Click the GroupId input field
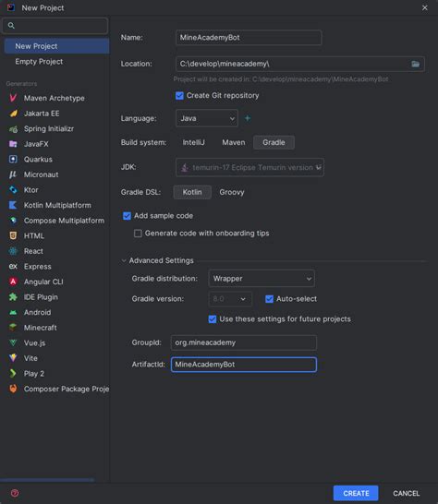This screenshot has width=438, height=504. (244, 342)
